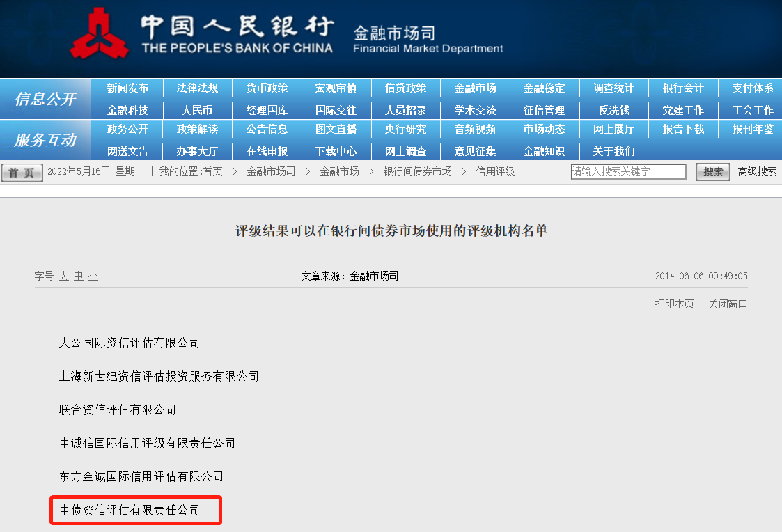Viewport: 782px width, 532px height.
Task: Select the text 上海新世纪资信评估投资服务有限公司
Action: (159, 377)
